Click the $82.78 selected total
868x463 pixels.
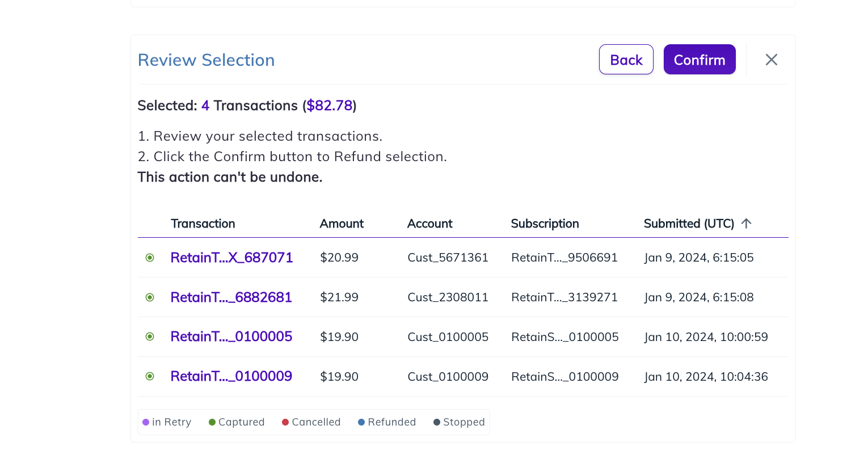tap(330, 106)
